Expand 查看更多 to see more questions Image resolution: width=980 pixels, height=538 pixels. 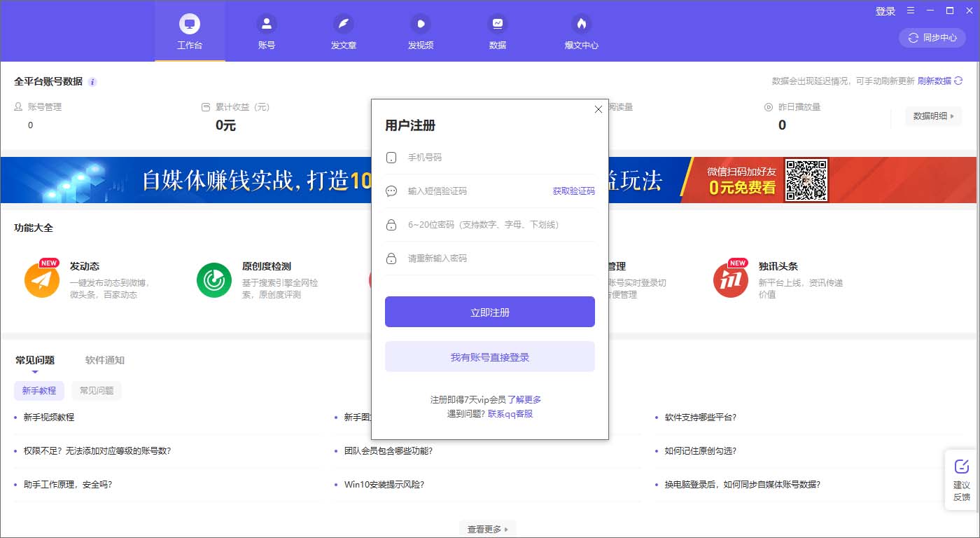coord(487,528)
